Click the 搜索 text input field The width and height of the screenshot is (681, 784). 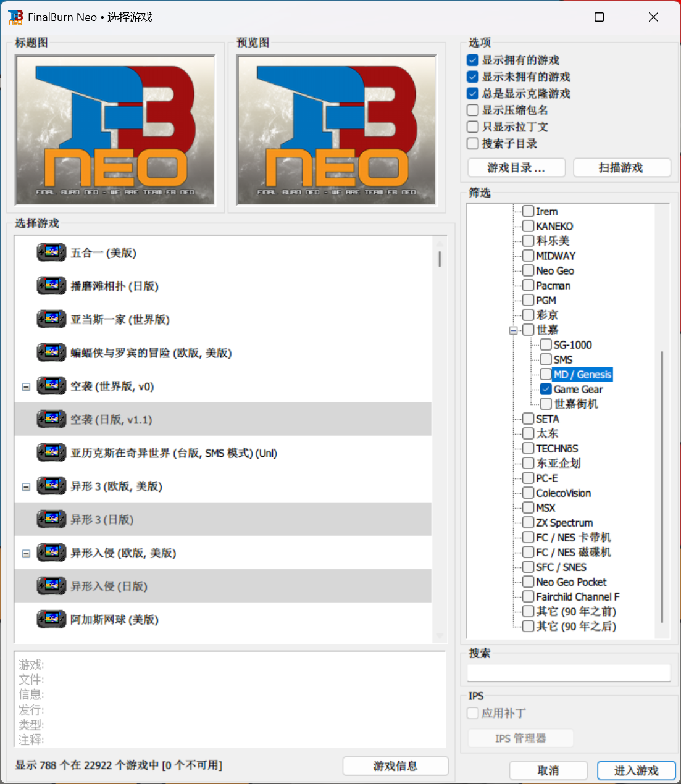coord(569,673)
